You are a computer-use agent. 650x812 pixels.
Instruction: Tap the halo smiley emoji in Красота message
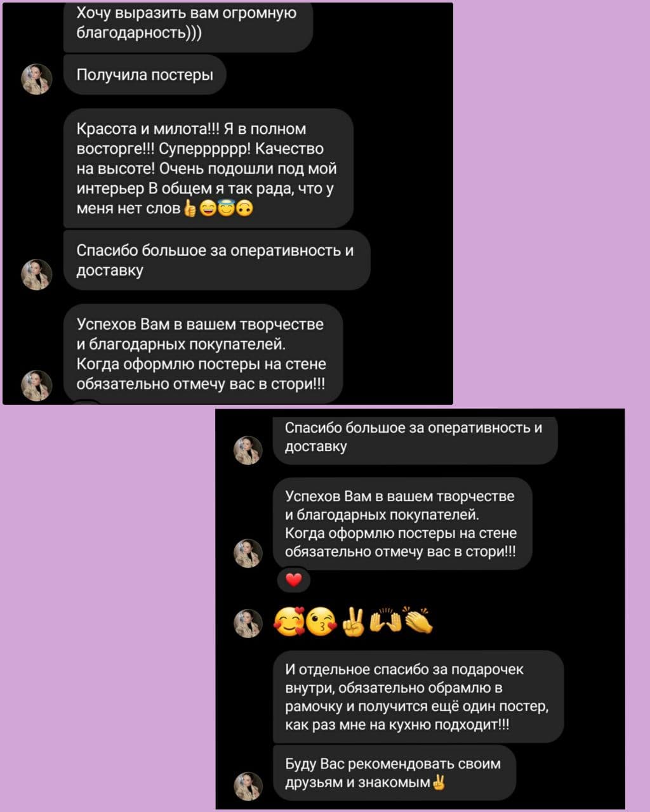tap(226, 208)
